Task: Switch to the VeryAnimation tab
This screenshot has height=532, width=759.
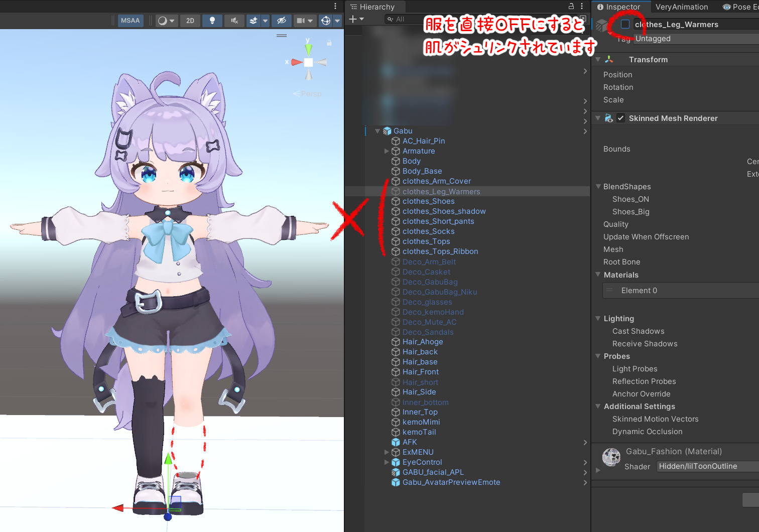Action: 681,7
